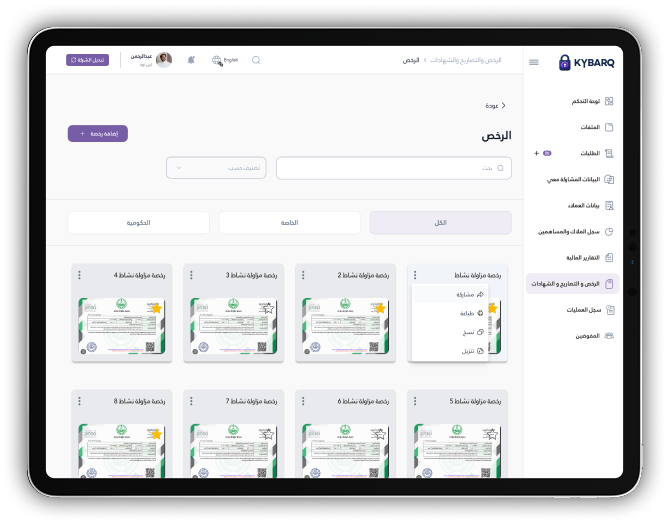Click the search magnifier icon in header
The width and height of the screenshot is (668, 524).
point(256,60)
